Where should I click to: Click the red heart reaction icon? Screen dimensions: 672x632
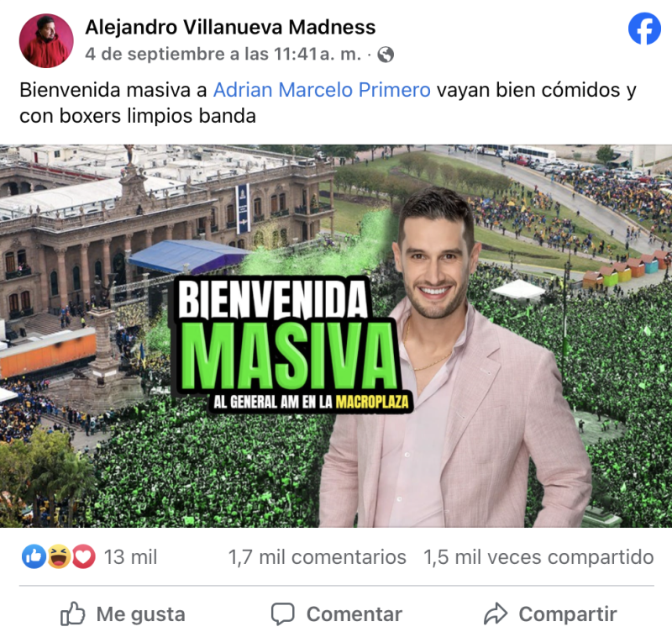(x=83, y=556)
